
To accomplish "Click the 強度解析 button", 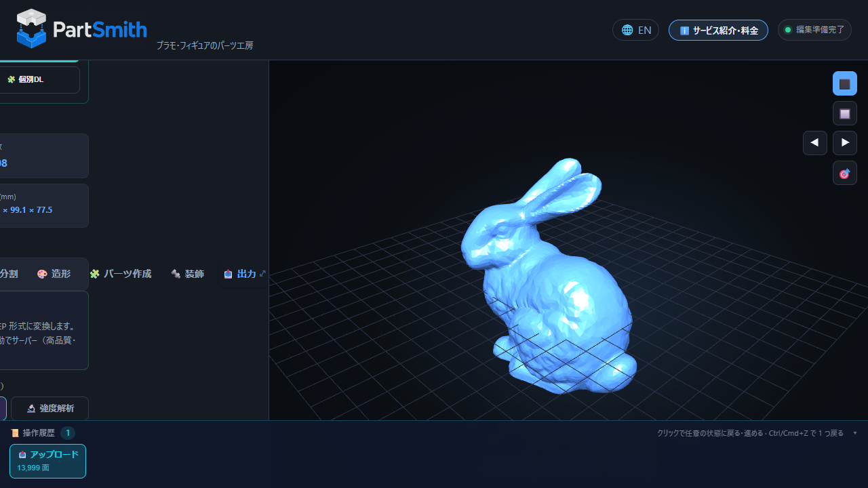I will coord(50,408).
